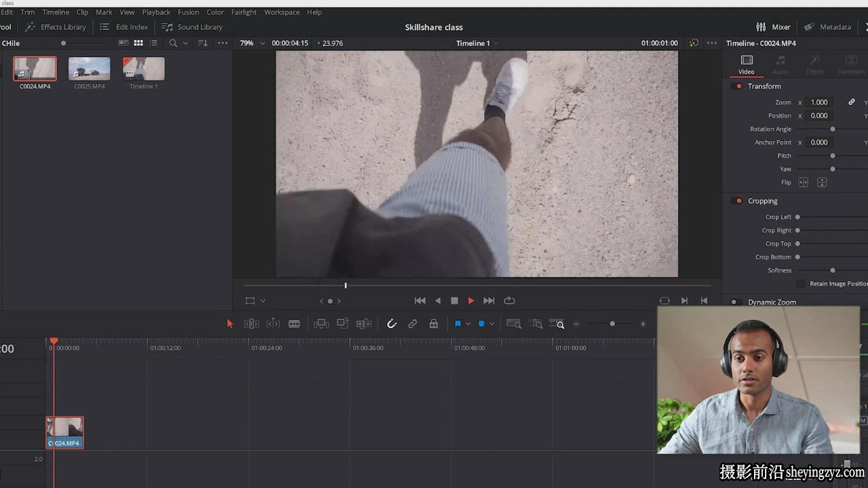Toggle Linked Selection chain icon

[x=412, y=324]
